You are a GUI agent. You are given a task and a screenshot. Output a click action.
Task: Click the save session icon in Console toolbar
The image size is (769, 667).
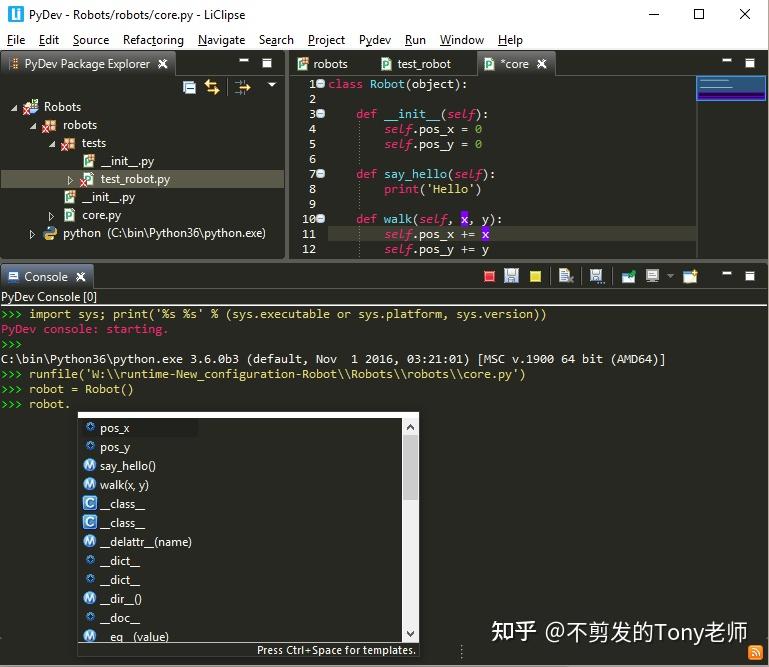(511, 276)
